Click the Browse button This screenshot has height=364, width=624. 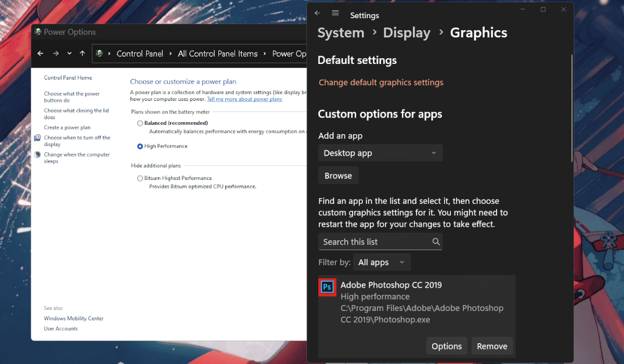click(x=338, y=176)
